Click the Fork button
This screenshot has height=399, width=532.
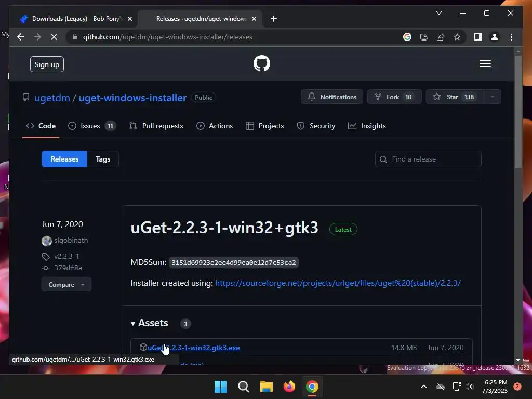tap(394, 97)
